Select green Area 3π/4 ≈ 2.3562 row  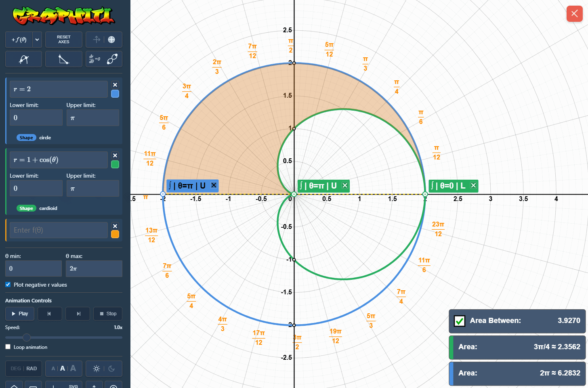point(517,347)
